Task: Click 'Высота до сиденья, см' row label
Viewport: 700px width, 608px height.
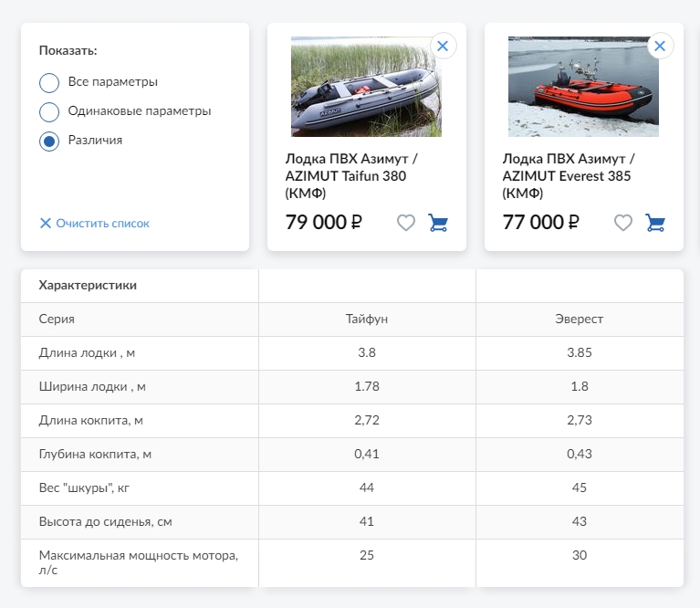Action: [105, 522]
